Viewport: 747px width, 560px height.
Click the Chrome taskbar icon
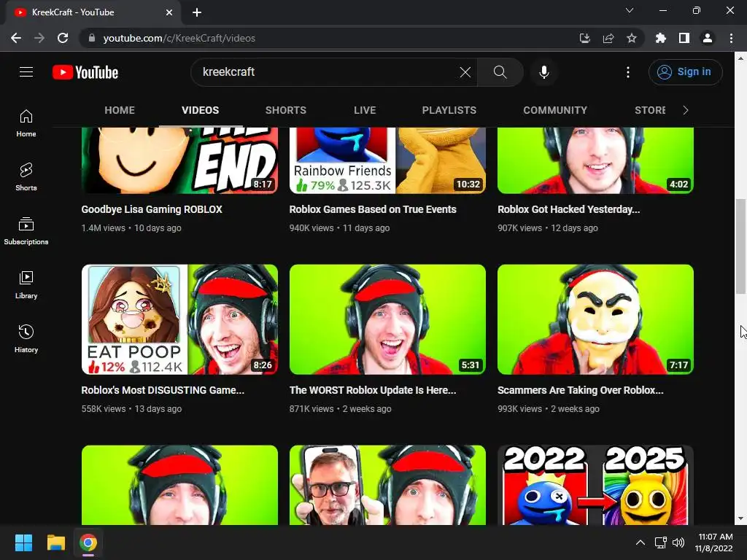click(x=88, y=542)
